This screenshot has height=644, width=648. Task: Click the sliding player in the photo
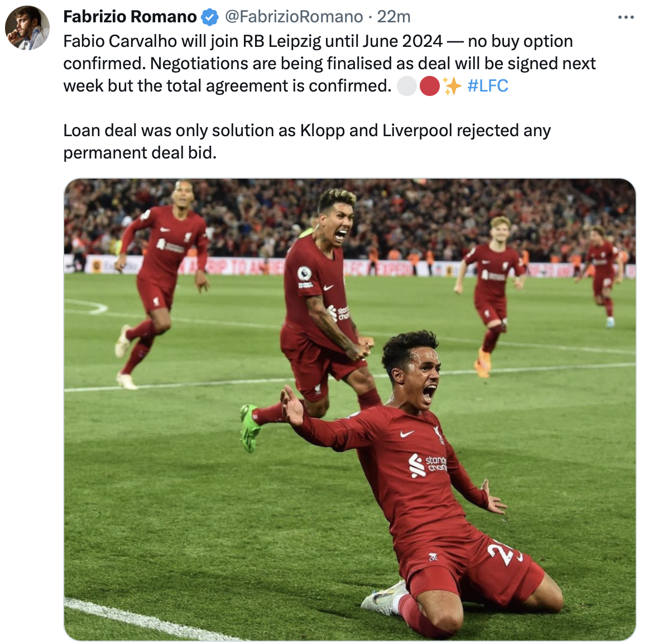pyautogui.click(x=421, y=487)
